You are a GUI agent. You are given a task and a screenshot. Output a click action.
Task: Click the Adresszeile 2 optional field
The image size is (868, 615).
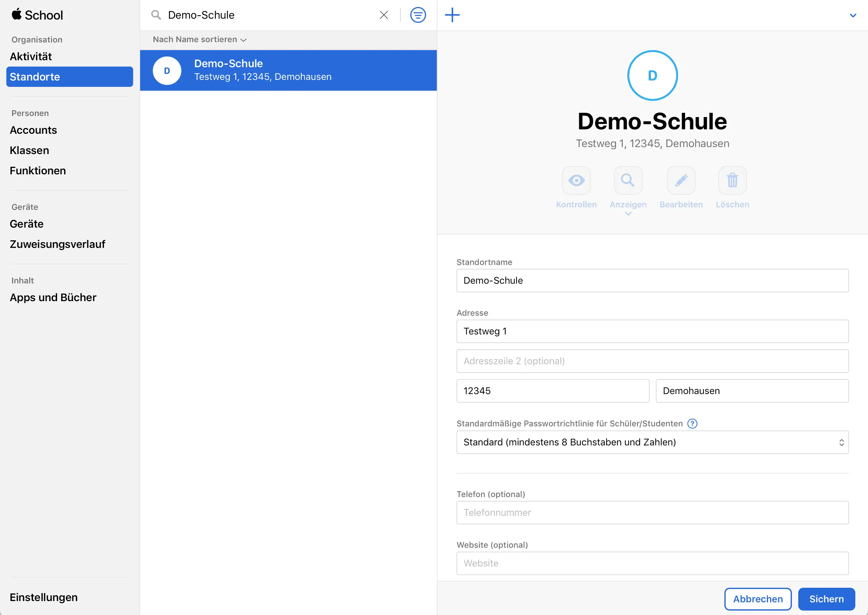point(652,361)
